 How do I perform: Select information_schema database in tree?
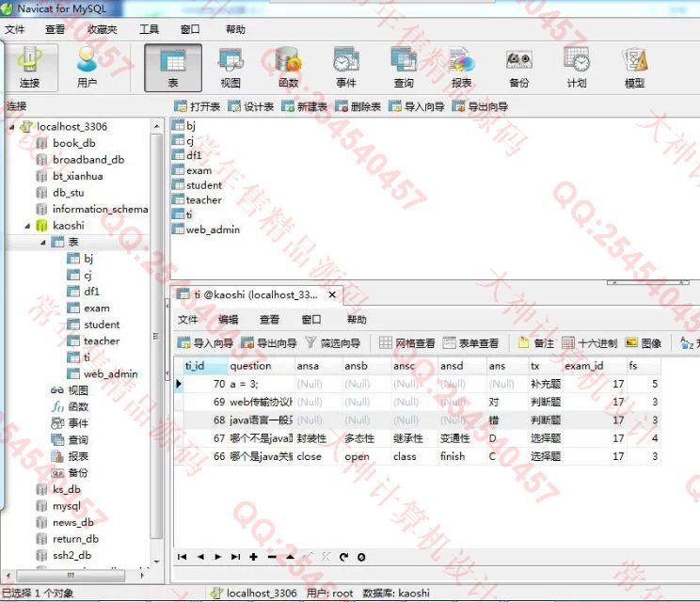point(100,209)
